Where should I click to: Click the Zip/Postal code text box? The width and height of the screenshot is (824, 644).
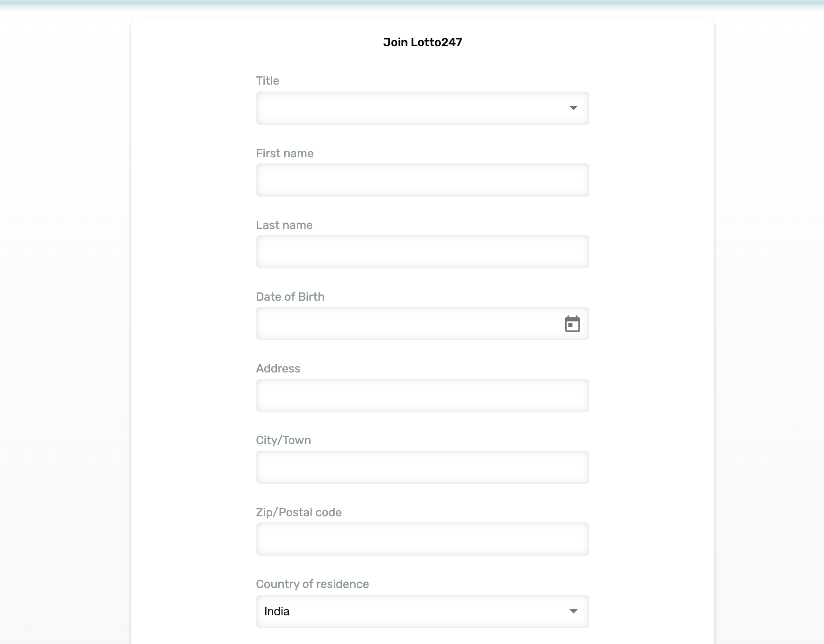click(x=422, y=539)
